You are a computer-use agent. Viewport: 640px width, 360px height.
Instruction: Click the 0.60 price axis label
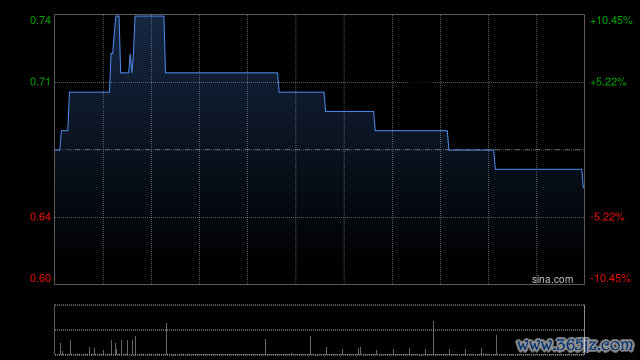click(x=40, y=278)
